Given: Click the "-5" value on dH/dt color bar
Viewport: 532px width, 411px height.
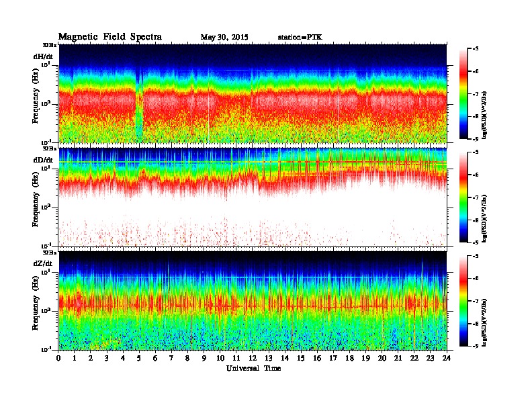Looking at the screenshot, I should (476, 49).
